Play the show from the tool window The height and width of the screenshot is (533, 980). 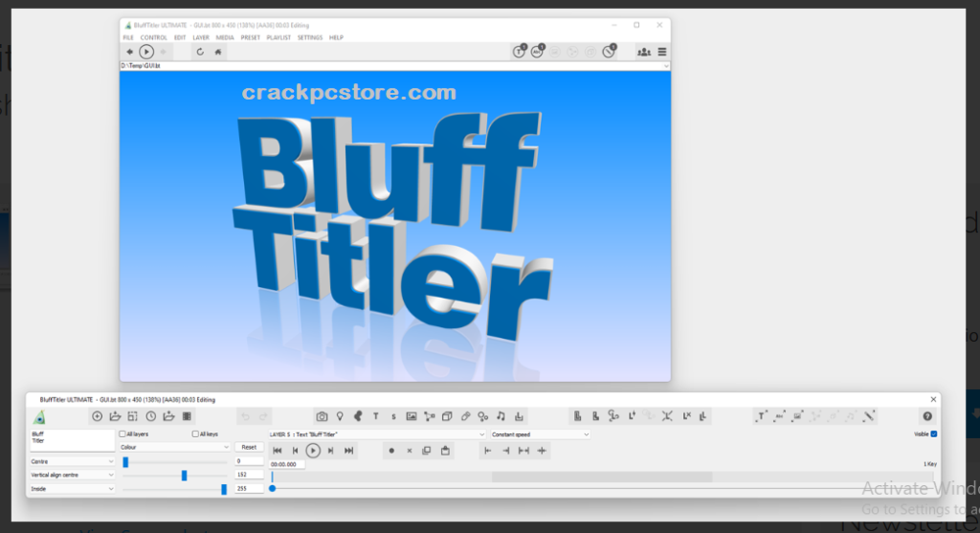coord(313,451)
